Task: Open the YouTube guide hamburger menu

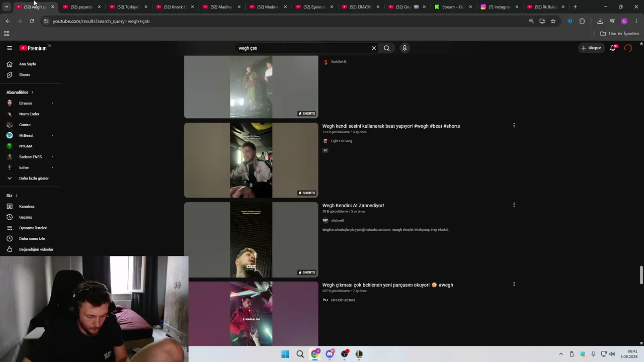Action: point(10,48)
